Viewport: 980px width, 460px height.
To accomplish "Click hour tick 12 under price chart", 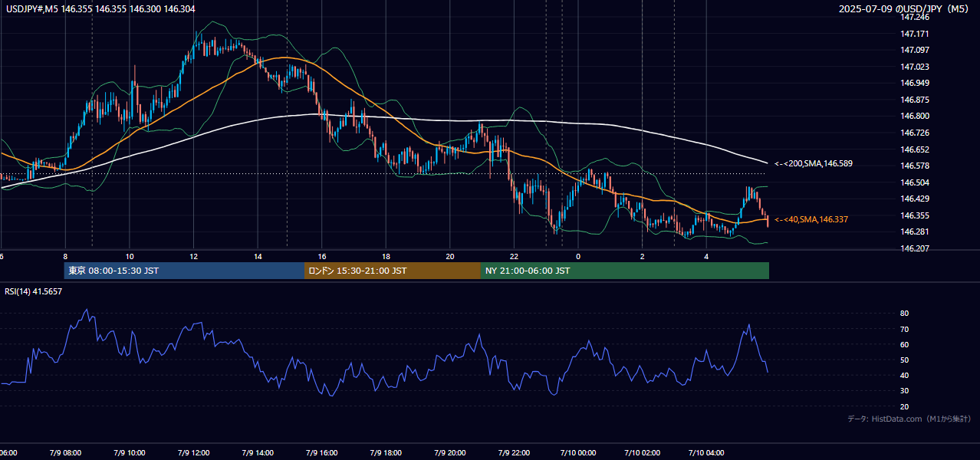I will point(194,256).
